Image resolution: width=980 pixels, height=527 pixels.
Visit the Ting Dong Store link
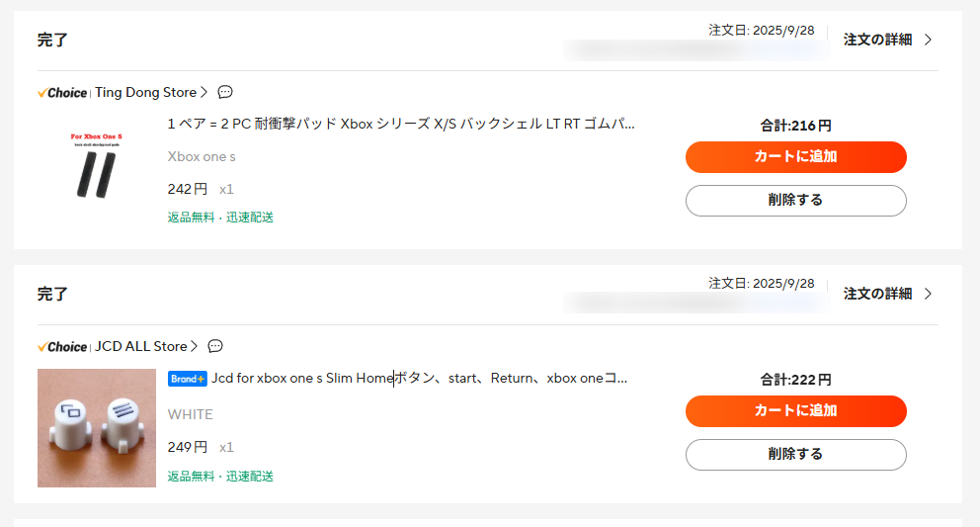145,93
